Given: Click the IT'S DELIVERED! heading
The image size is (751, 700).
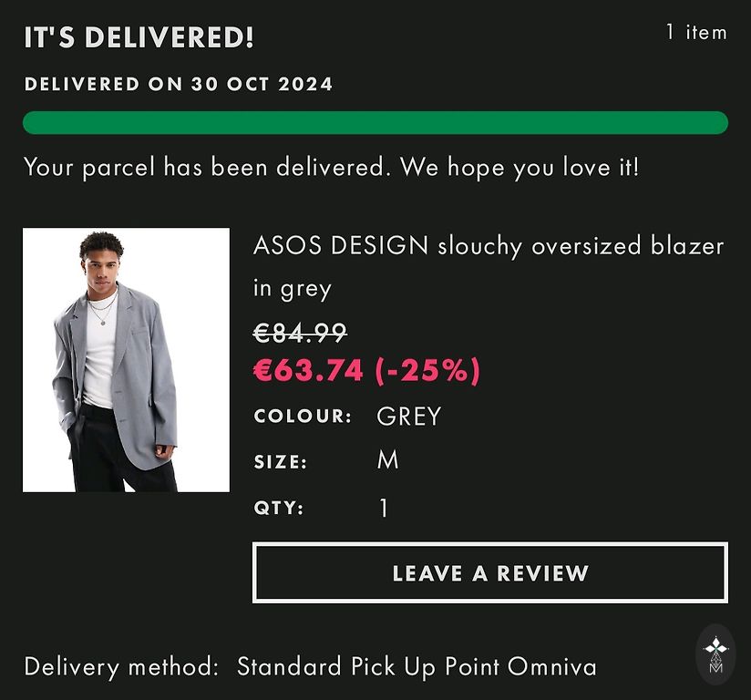Looking at the screenshot, I should click(139, 38).
